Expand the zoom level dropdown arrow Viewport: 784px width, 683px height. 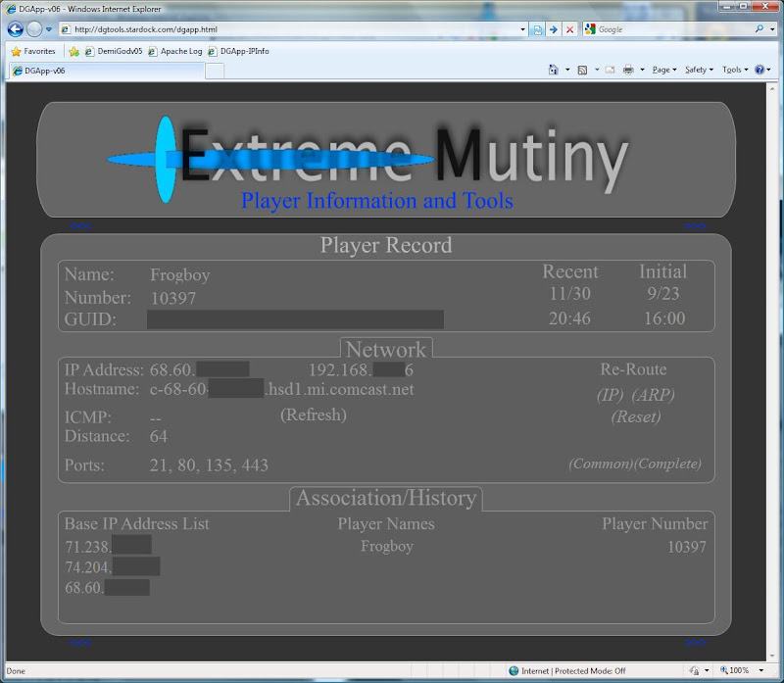tap(761, 670)
